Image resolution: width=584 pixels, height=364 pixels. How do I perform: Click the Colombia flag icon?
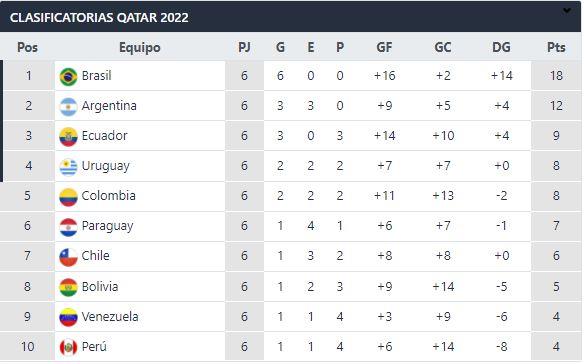(69, 197)
